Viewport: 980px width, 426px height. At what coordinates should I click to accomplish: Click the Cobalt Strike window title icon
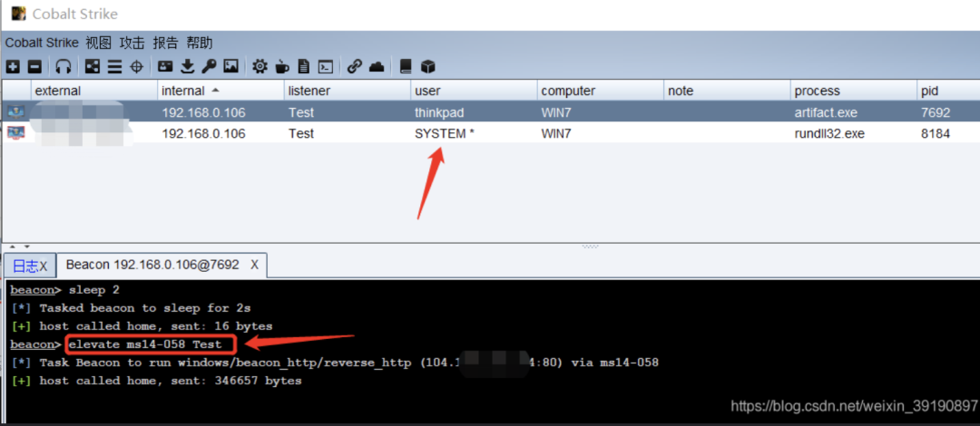pyautogui.click(x=19, y=13)
